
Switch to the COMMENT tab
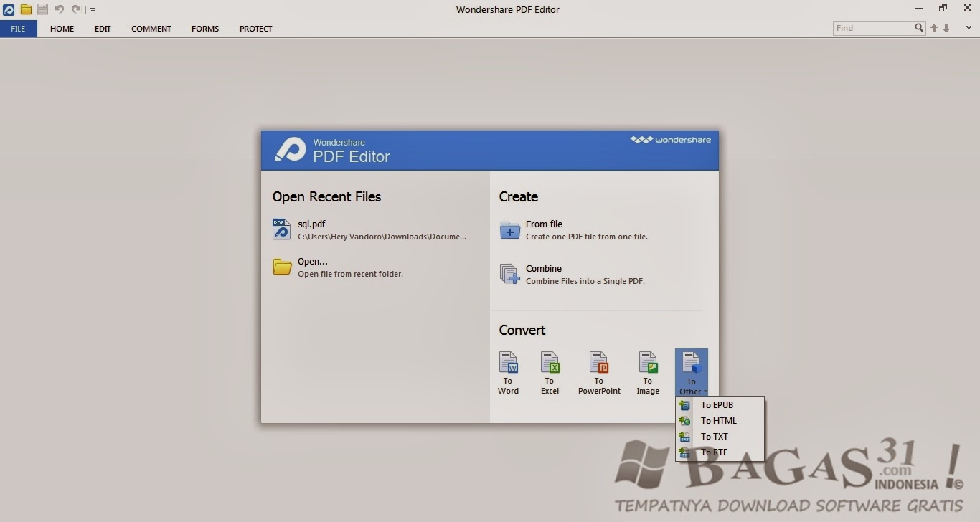click(x=151, y=29)
